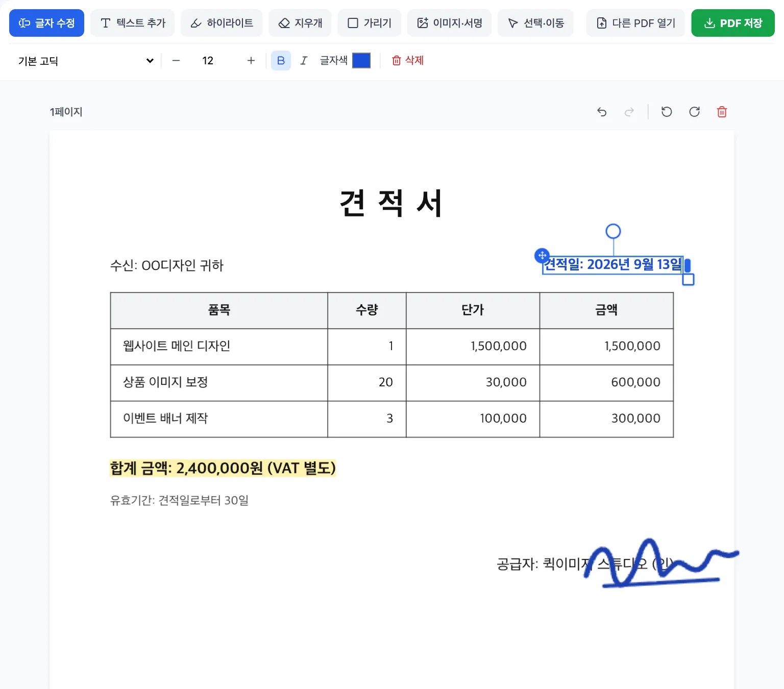Toggle bold formatting off

pyautogui.click(x=281, y=61)
